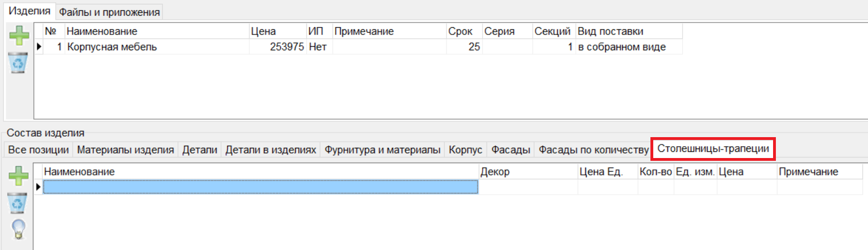The height and width of the screenshot is (250, 868).
Task: Add a new product with green plus
Action: (x=18, y=36)
